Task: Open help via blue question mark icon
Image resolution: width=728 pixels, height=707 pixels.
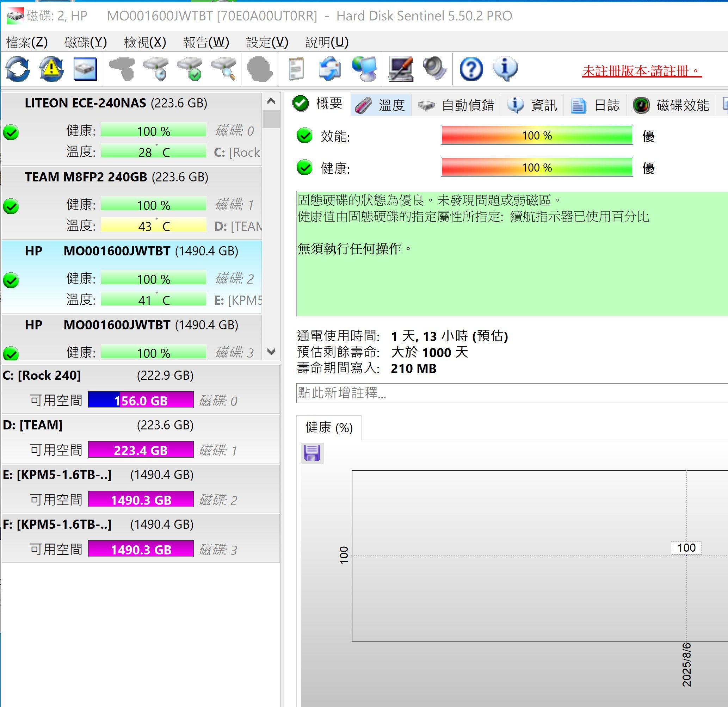Action: coord(471,69)
